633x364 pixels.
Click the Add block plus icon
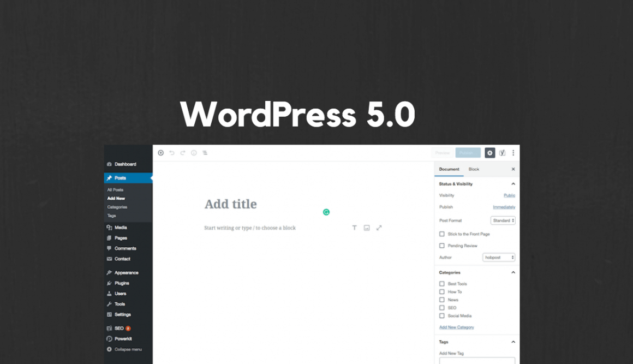[160, 153]
